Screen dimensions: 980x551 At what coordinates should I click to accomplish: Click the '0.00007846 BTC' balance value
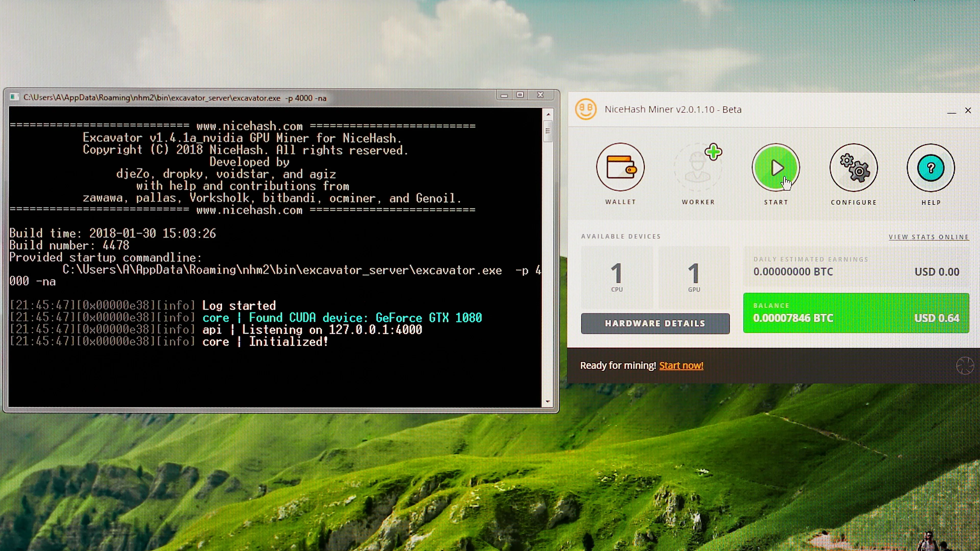(793, 318)
